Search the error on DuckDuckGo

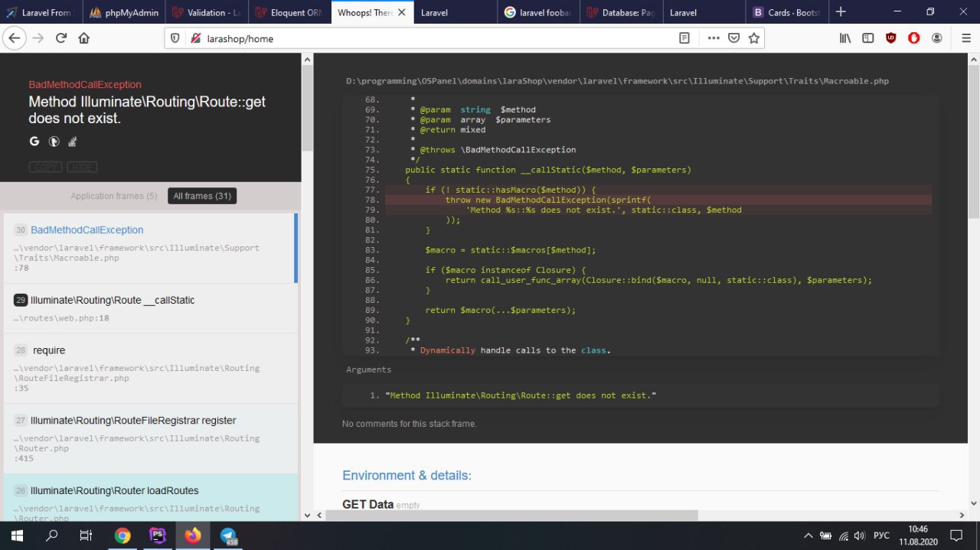[54, 142]
